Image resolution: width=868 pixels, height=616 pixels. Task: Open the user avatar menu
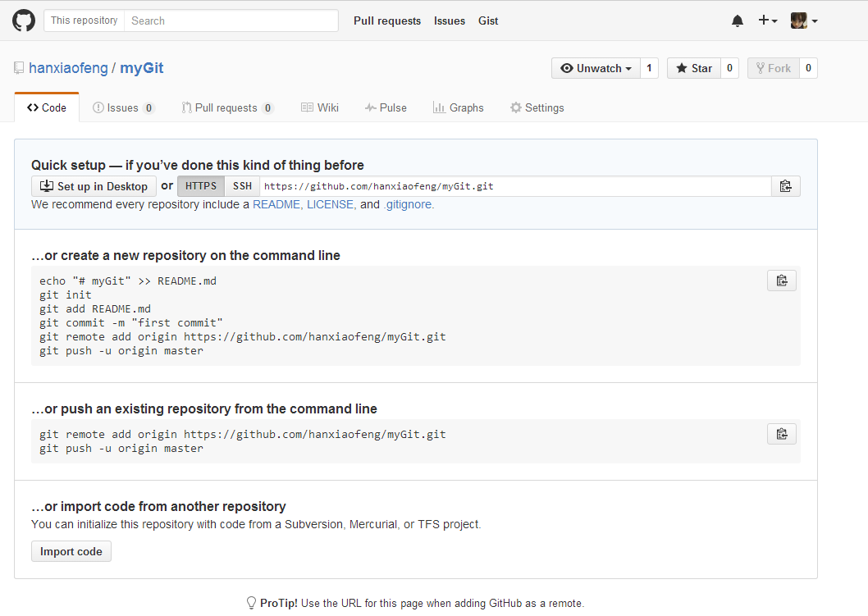[804, 21]
